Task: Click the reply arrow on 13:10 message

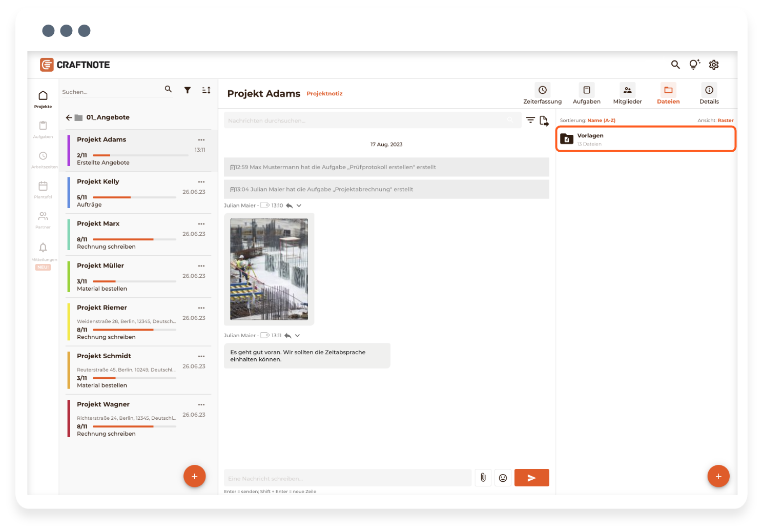Action: point(289,206)
